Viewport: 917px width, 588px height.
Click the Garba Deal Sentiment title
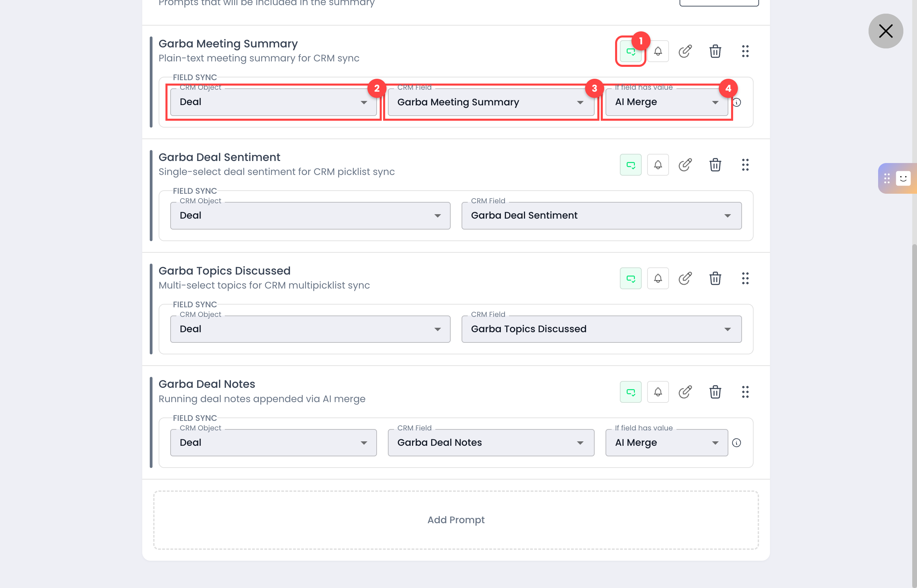tap(219, 157)
